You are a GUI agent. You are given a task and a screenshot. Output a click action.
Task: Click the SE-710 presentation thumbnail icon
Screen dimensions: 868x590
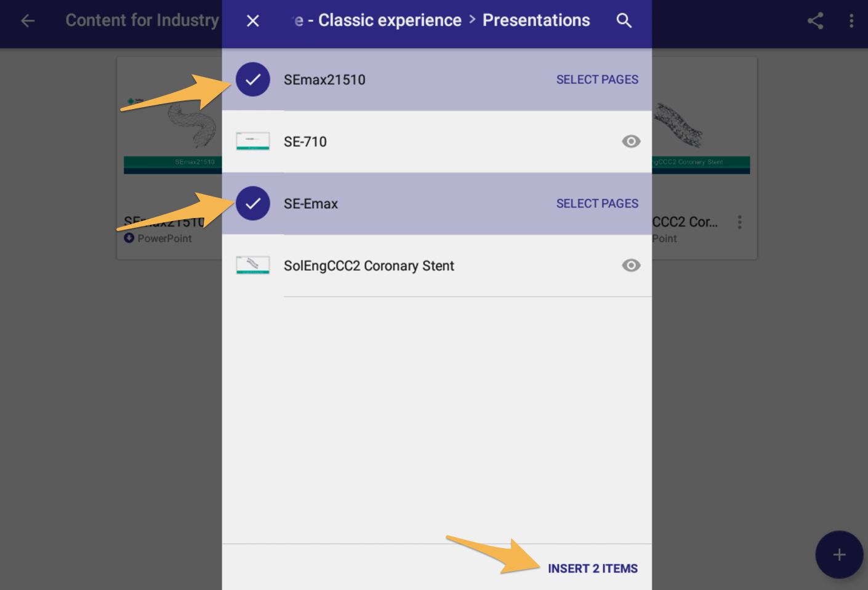(x=252, y=142)
